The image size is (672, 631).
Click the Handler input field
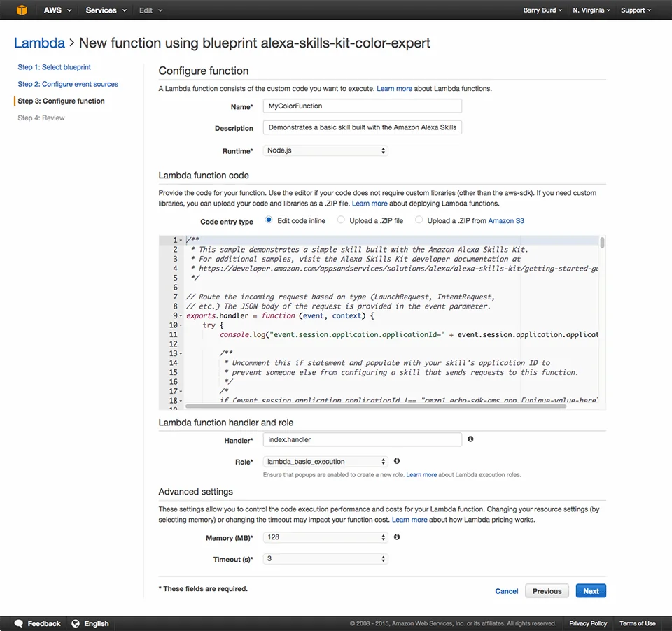[x=362, y=439]
